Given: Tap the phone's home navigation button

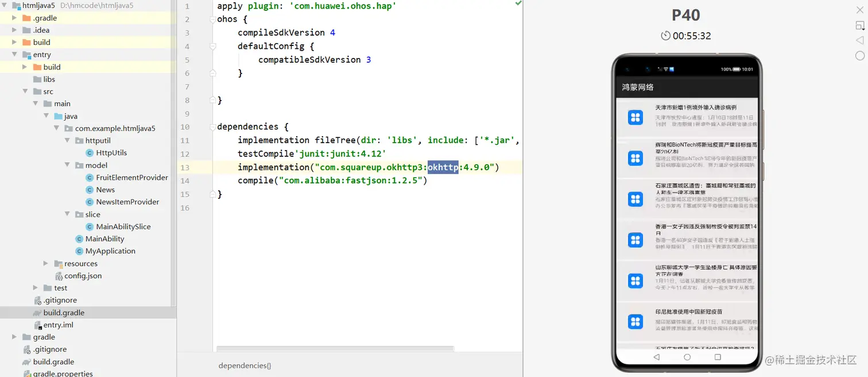Looking at the screenshot, I should 687,357.
